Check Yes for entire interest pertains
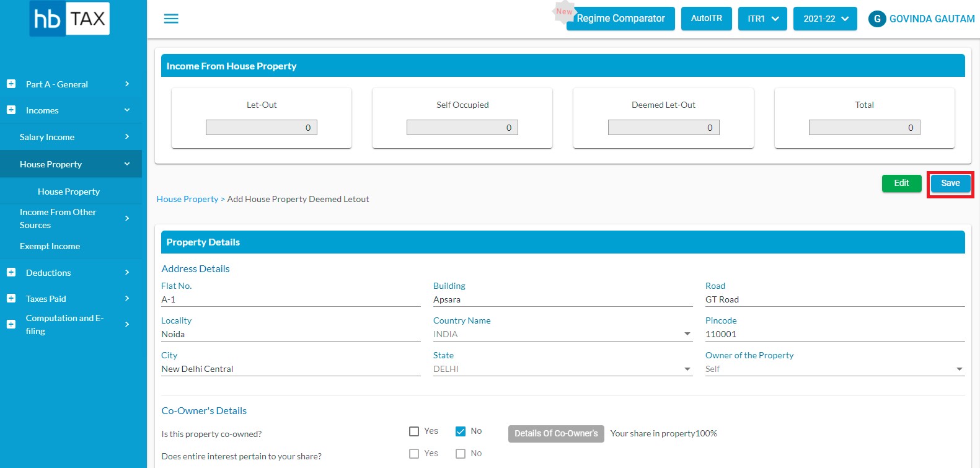980x468 pixels. click(x=414, y=454)
